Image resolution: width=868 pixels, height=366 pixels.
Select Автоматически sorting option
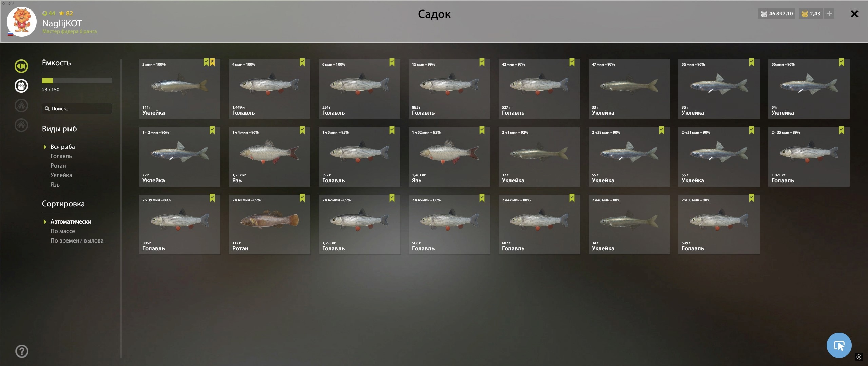point(71,221)
